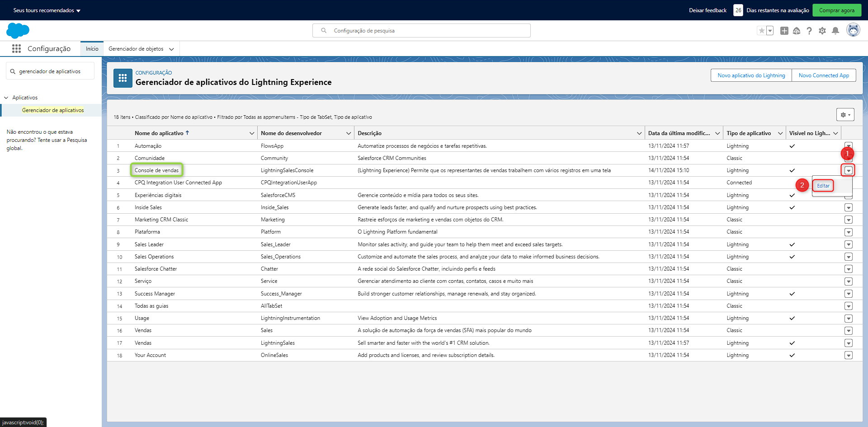Viewport: 868px width, 427px height.
Task: Expand the Gerenciador de objetos tab chevron
Action: pyautogui.click(x=171, y=49)
